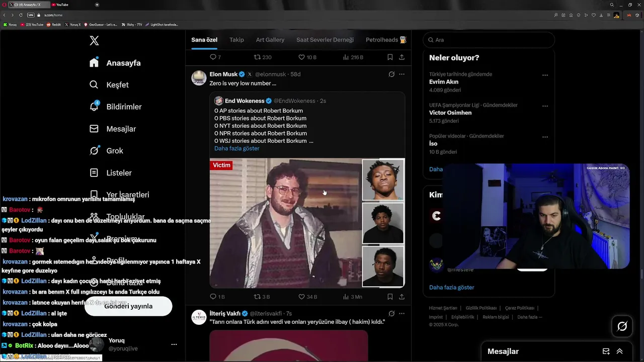Click the Ara search field
The width and height of the screenshot is (644, 362).
pos(489,40)
